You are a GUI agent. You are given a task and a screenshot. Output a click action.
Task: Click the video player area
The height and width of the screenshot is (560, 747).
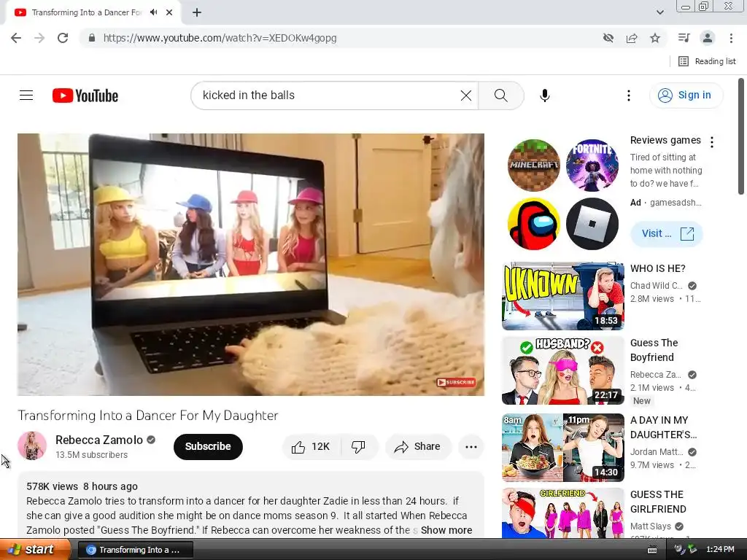tap(251, 264)
